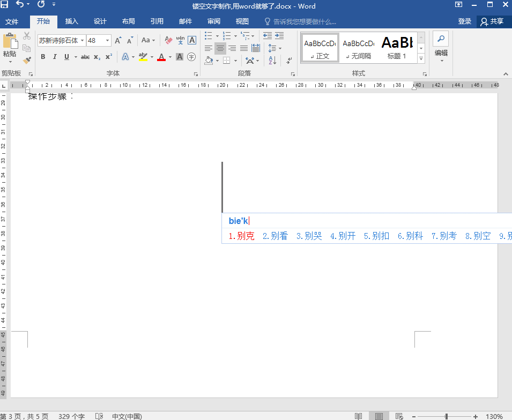Click the Sort A-Z icon
Image resolution: width=512 pixels, height=420 pixels.
(272, 60)
